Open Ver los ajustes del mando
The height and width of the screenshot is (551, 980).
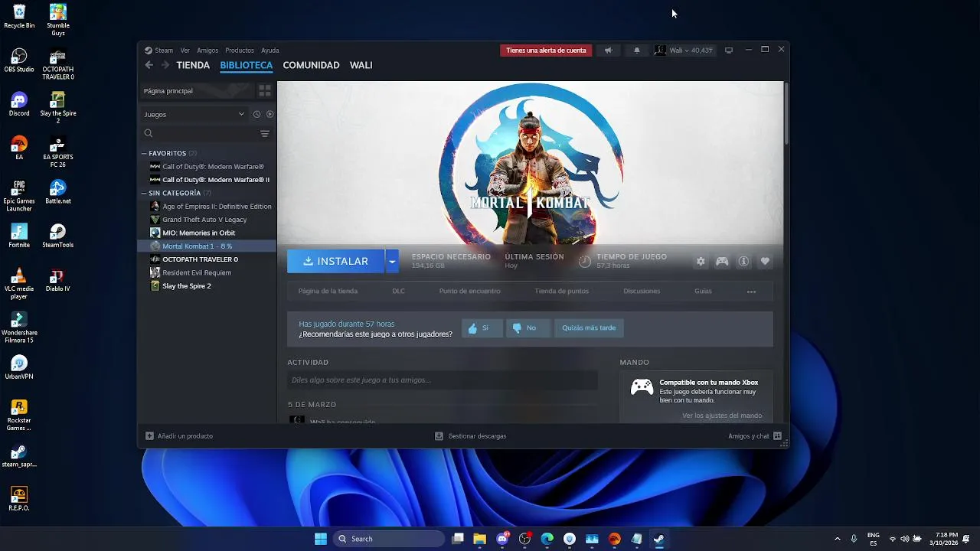coord(722,416)
